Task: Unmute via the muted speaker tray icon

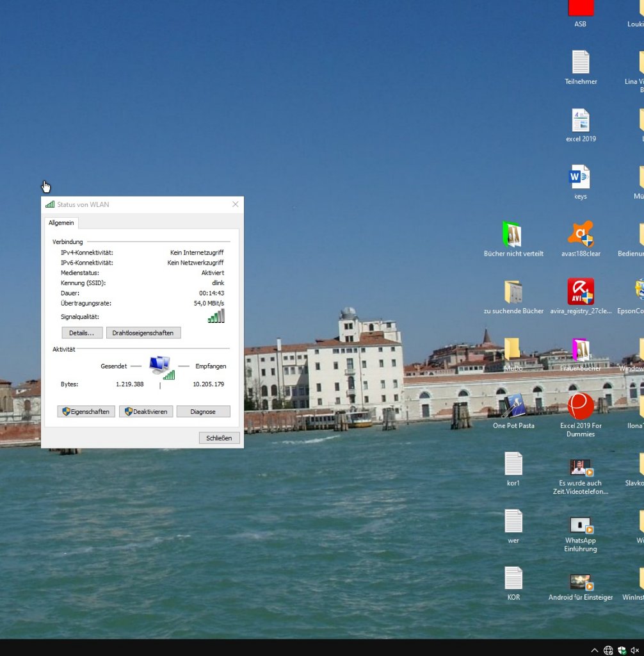Action: click(x=634, y=650)
